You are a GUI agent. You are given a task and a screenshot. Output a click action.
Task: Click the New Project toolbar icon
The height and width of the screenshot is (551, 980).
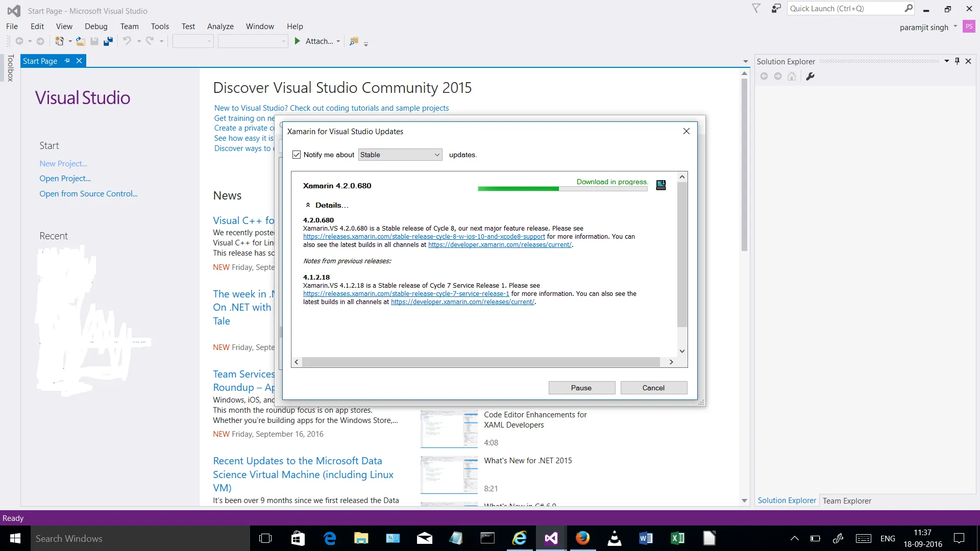pyautogui.click(x=59, y=41)
